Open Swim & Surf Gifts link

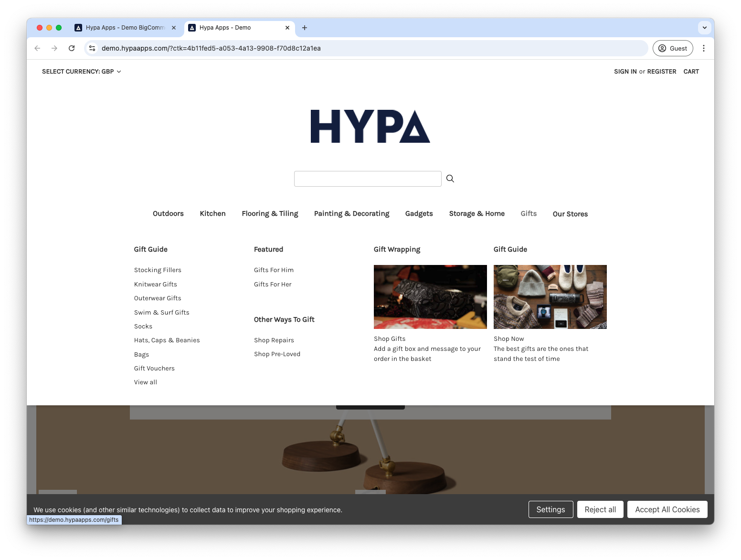click(162, 312)
